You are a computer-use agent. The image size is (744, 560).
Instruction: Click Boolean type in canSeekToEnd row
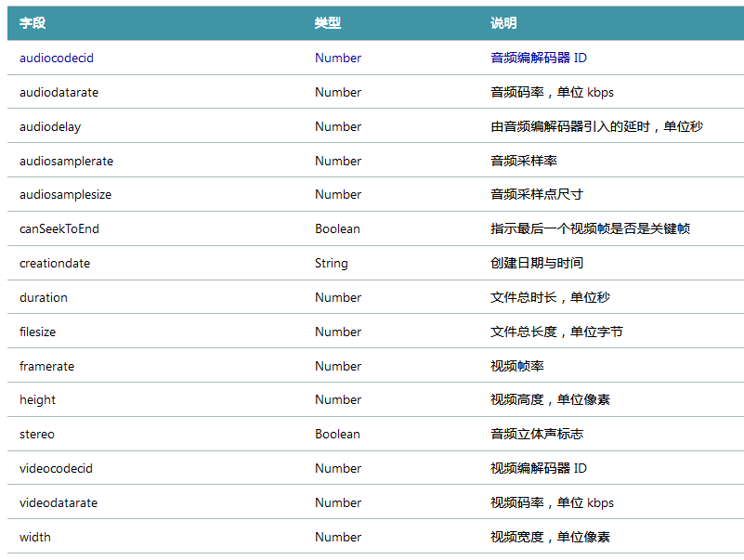click(x=337, y=228)
